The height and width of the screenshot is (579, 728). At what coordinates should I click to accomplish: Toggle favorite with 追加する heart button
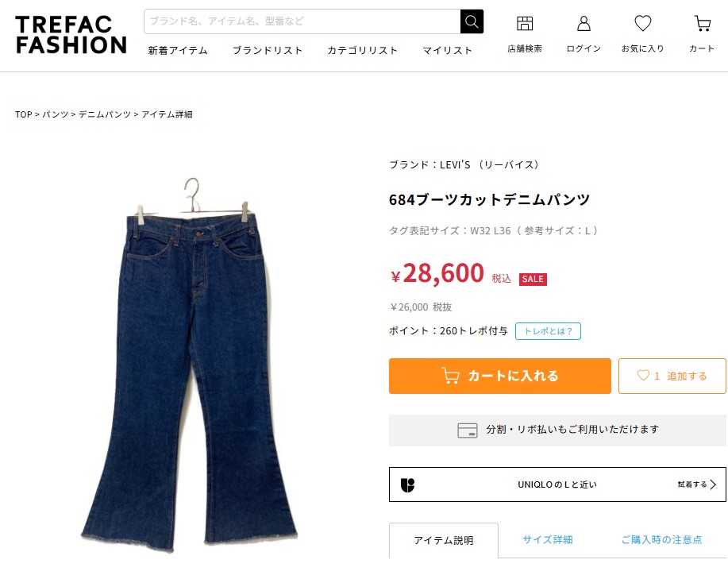[672, 376]
